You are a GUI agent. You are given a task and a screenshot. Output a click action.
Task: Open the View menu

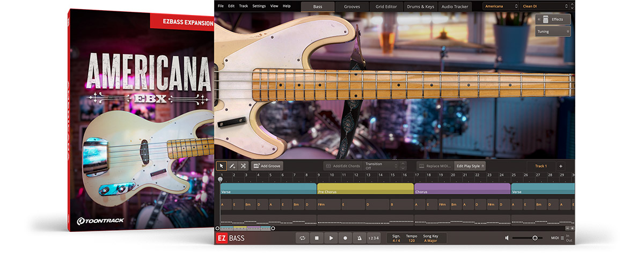pos(274,6)
